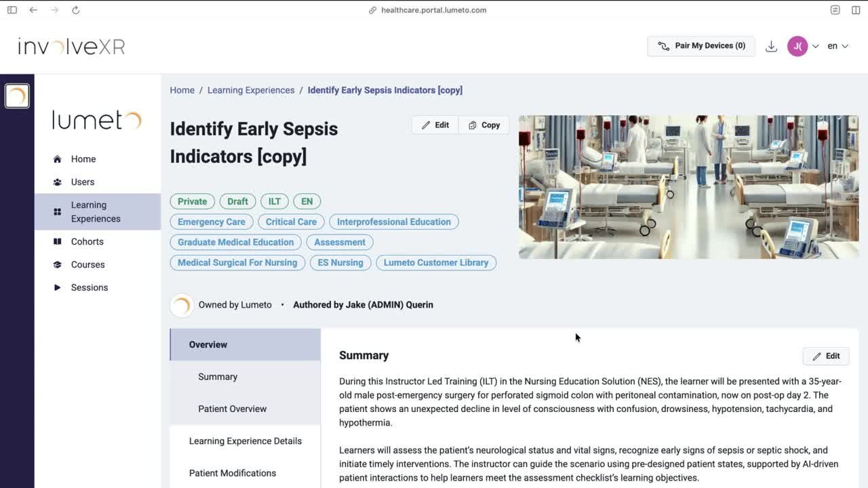This screenshot has height=488, width=868.
Task: Click the Lumeto logo tile in the left rail
Action: pos(17,96)
